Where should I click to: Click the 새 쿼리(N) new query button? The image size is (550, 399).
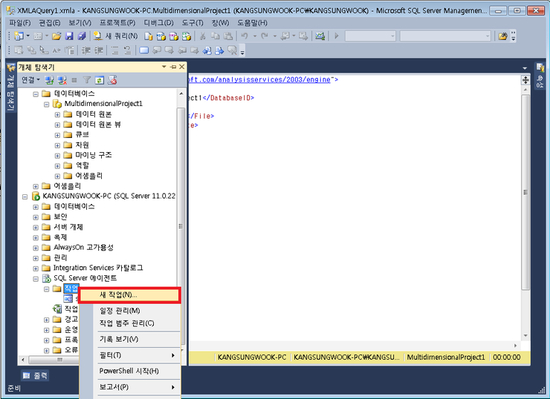tap(116, 36)
